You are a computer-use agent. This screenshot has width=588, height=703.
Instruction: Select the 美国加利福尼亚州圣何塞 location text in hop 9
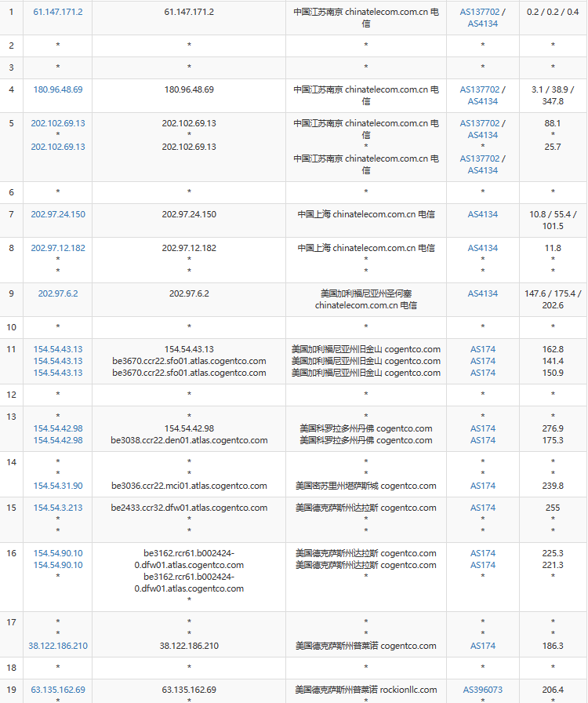pyautogui.click(x=365, y=293)
